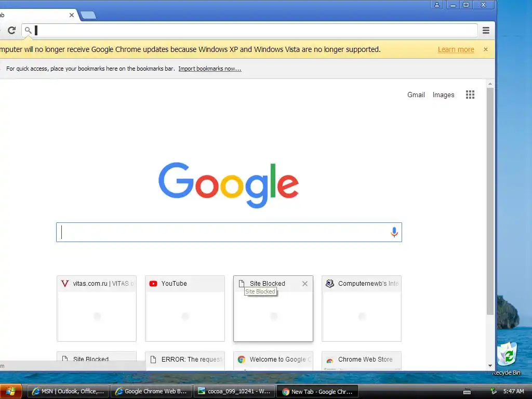The image size is (532, 399).
Task: Open the Chrome Web Store tile
Action: tap(362, 361)
